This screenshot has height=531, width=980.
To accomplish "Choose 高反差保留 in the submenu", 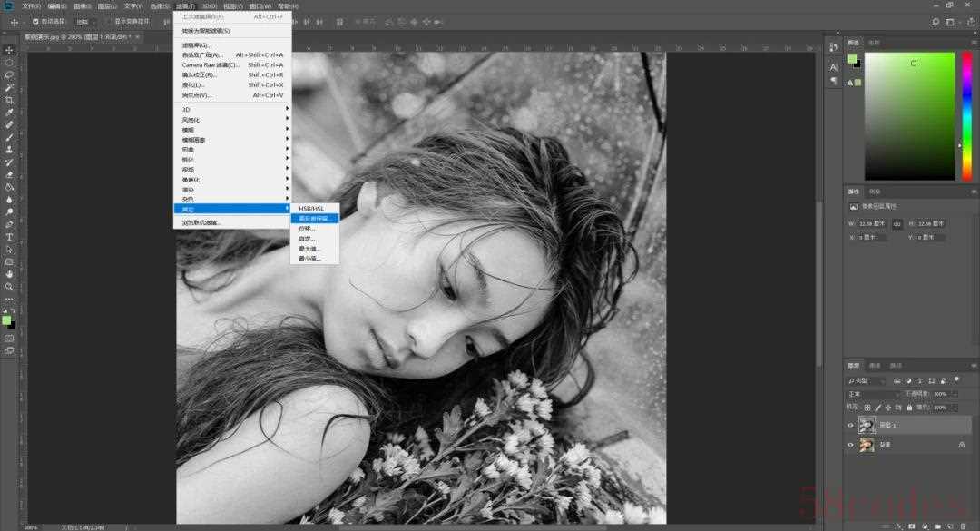I will tap(315, 218).
